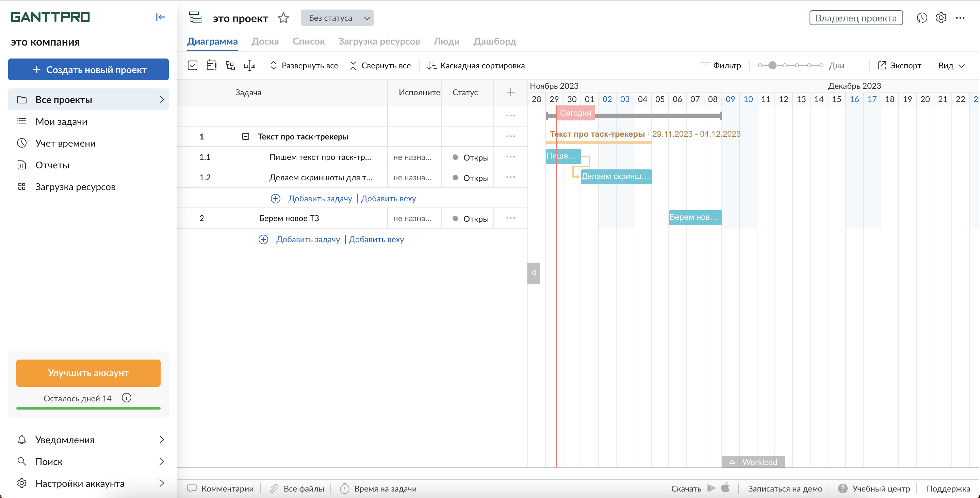Click 'Создать новый проект' button

tap(88, 70)
